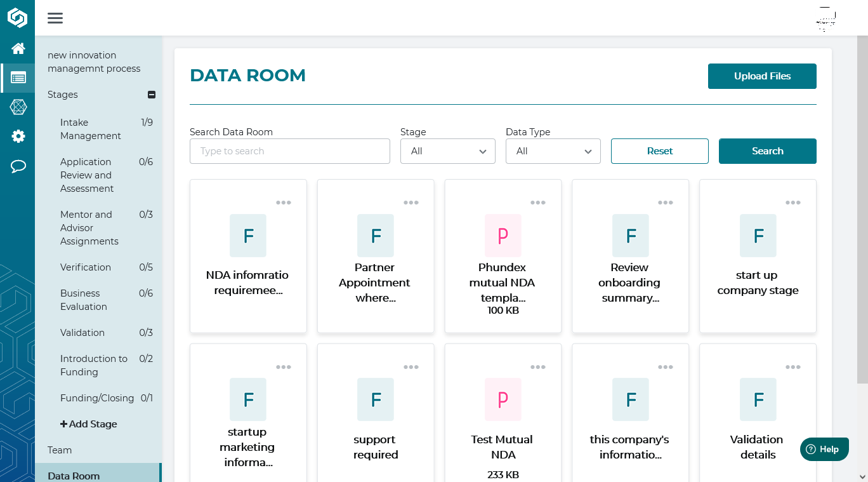Click the hexagon network icon in sidebar
868x482 pixels.
(18, 107)
